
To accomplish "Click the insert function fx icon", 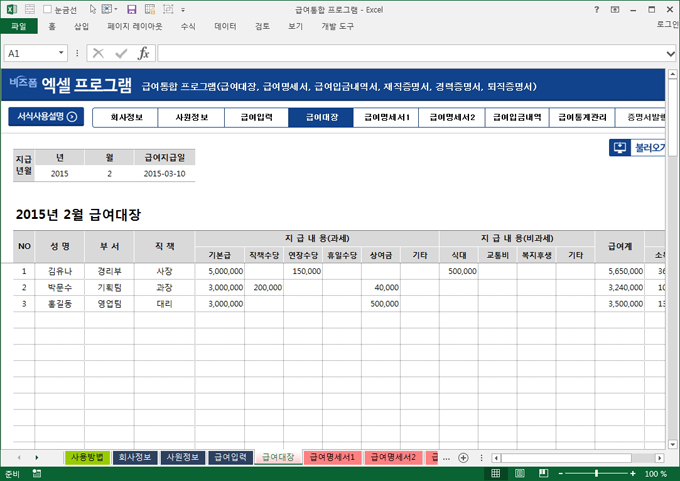I will coord(143,53).
